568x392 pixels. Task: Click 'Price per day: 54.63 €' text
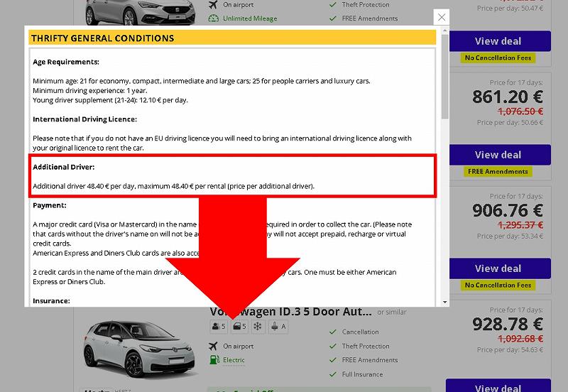point(510,350)
